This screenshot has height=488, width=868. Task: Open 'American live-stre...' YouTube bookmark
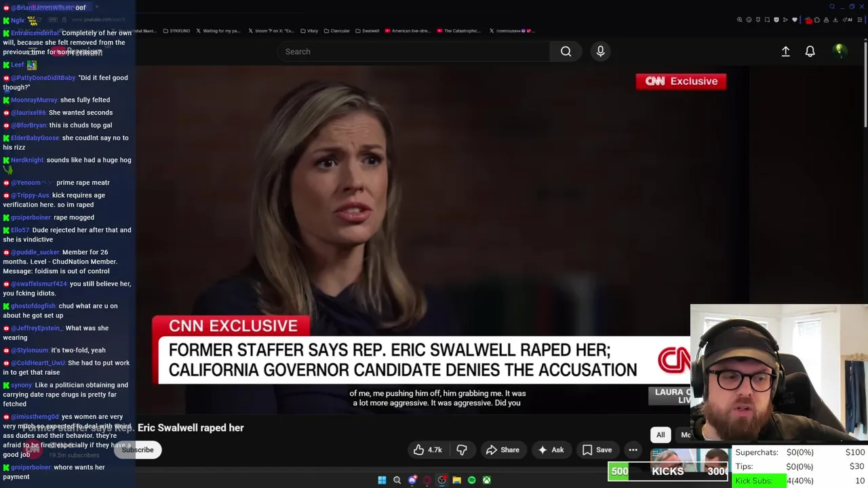coord(408,30)
